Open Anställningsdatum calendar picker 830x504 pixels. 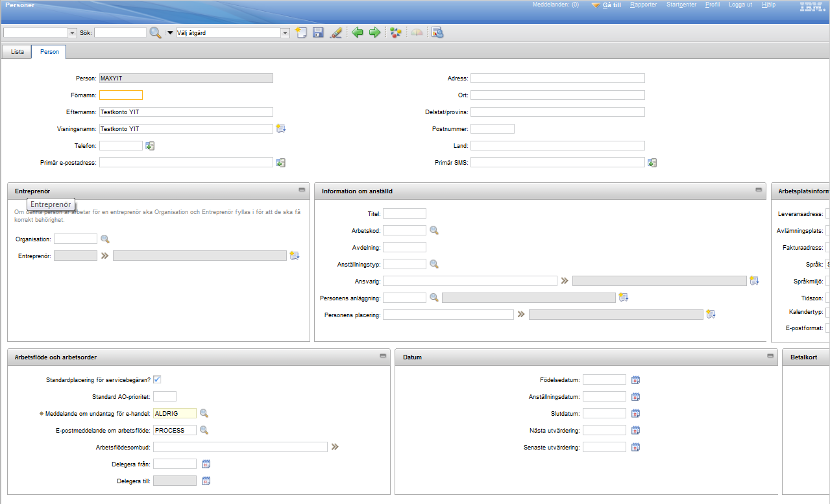(636, 397)
